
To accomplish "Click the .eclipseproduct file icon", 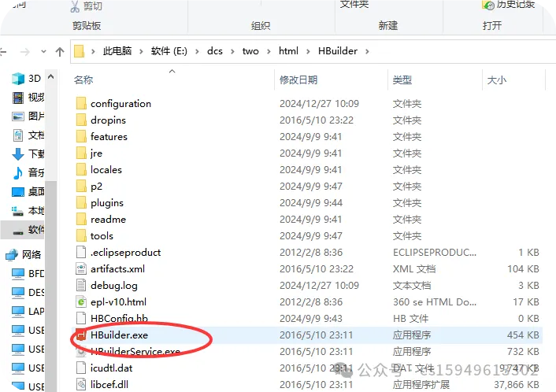I will 81,253.
